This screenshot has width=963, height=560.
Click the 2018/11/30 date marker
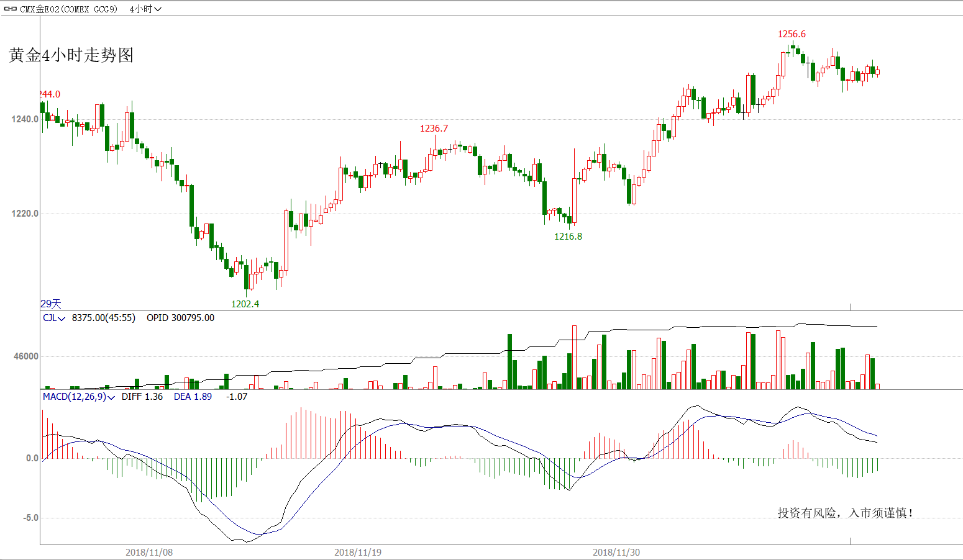pos(616,553)
